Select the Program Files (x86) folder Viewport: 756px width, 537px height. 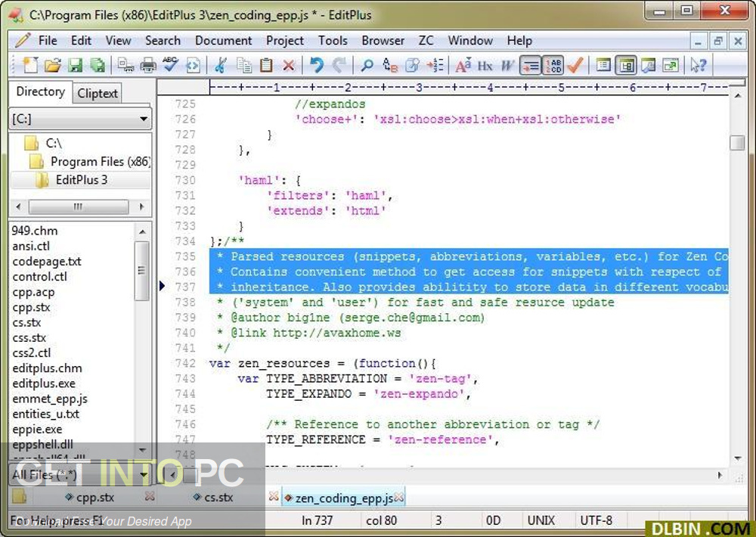pyautogui.click(x=89, y=162)
